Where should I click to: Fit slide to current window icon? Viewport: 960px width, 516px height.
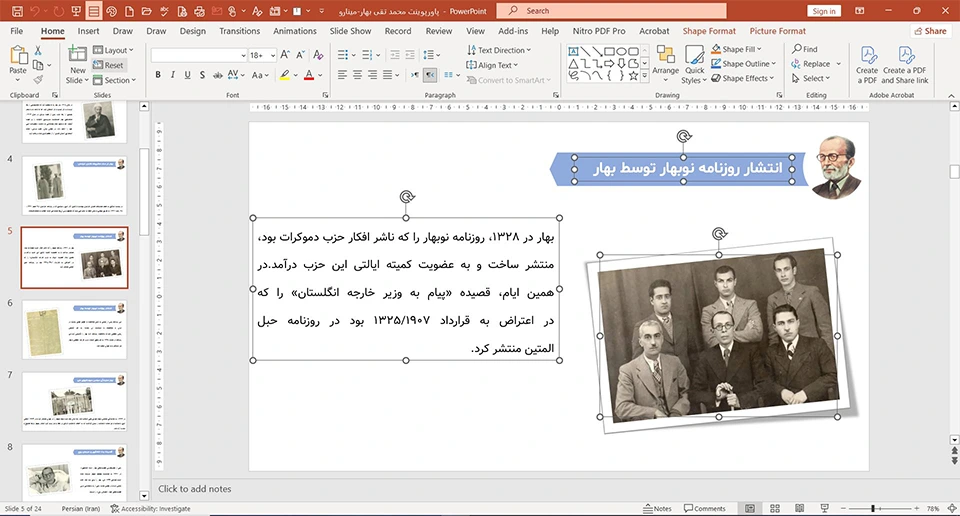(952, 509)
